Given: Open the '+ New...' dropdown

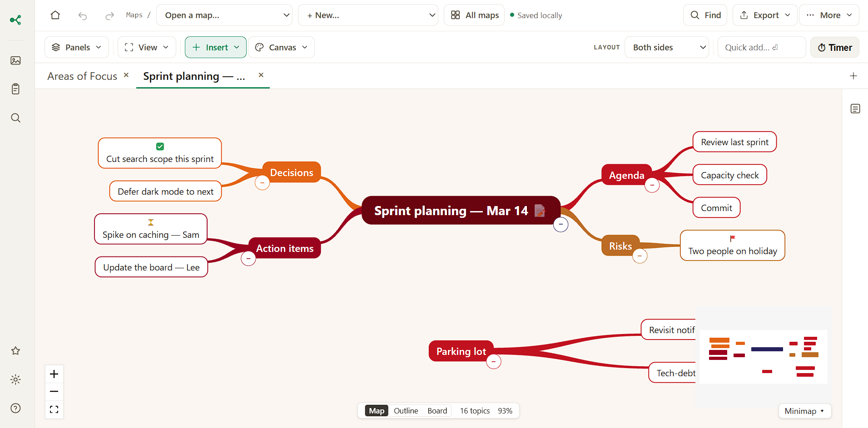Looking at the screenshot, I should 368,15.
